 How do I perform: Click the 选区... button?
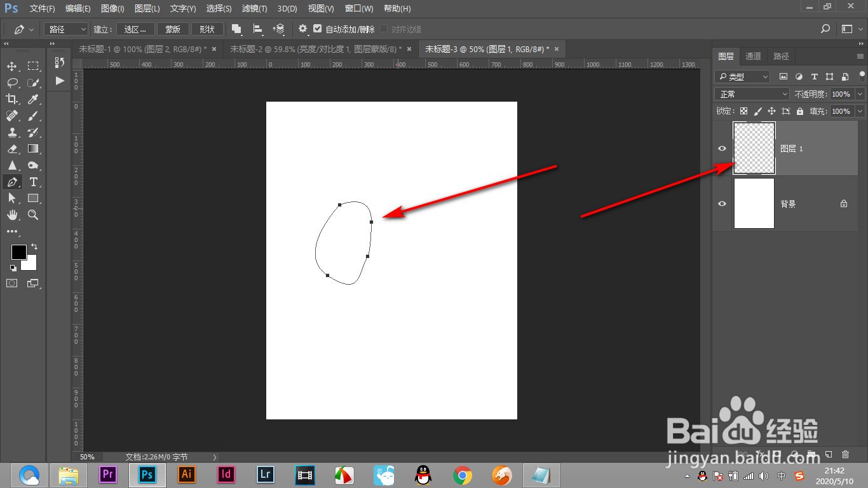135,29
